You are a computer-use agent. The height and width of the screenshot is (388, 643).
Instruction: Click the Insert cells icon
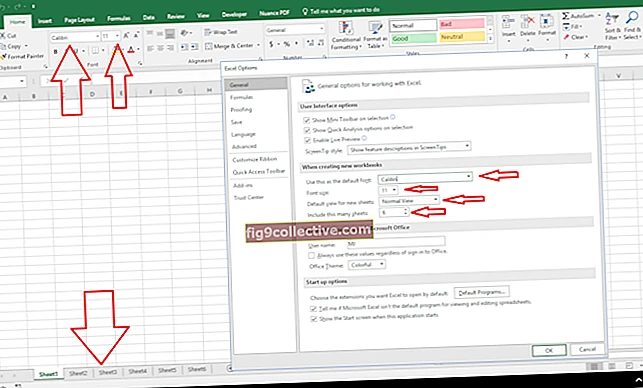(x=508, y=22)
